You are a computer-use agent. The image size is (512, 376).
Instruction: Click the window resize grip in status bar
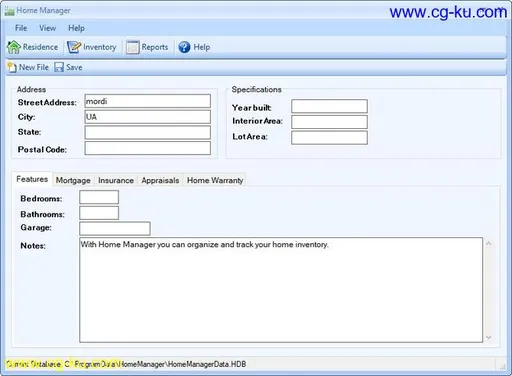point(503,366)
